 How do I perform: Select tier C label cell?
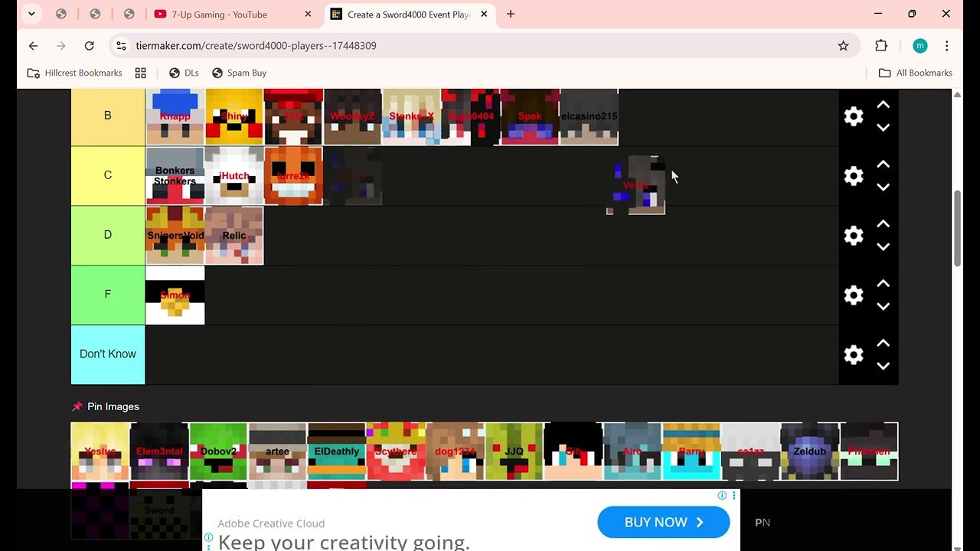point(108,175)
